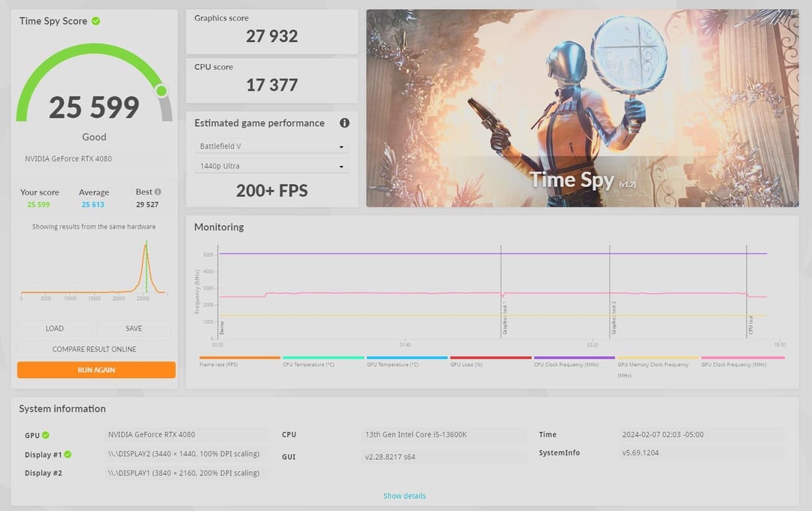Click the score gauge indicator dot

[162, 91]
